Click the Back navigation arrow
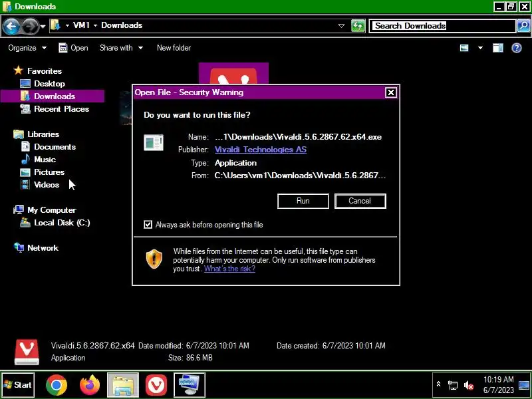 pyautogui.click(x=11, y=26)
